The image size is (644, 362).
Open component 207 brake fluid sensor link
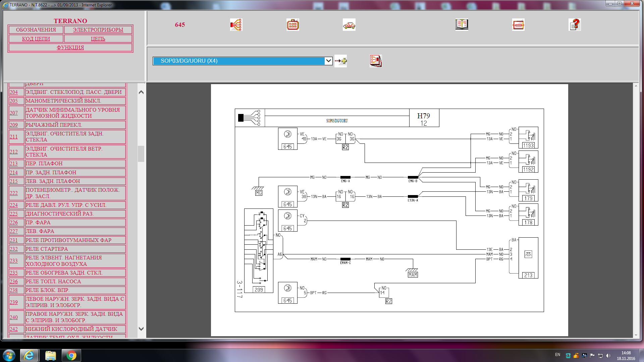point(14,113)
